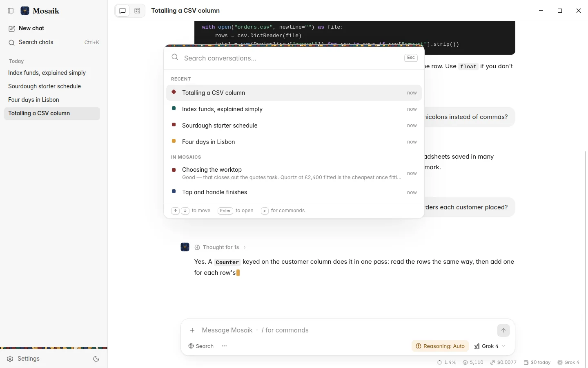This screenshot has height=368, width=588.
Task: Expand the Thought for 1s reasoning
Action: click(220, 247)
